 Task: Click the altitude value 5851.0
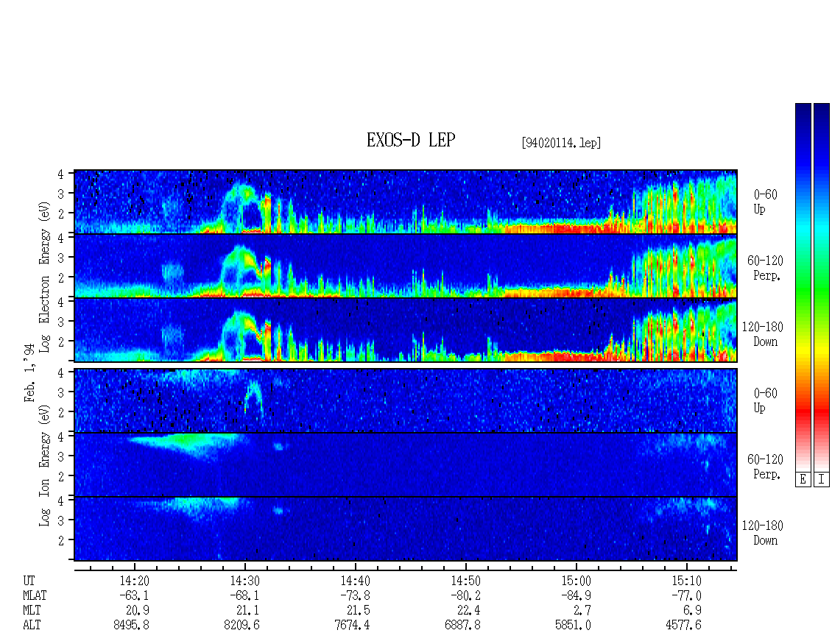click(x=573, y=625)
